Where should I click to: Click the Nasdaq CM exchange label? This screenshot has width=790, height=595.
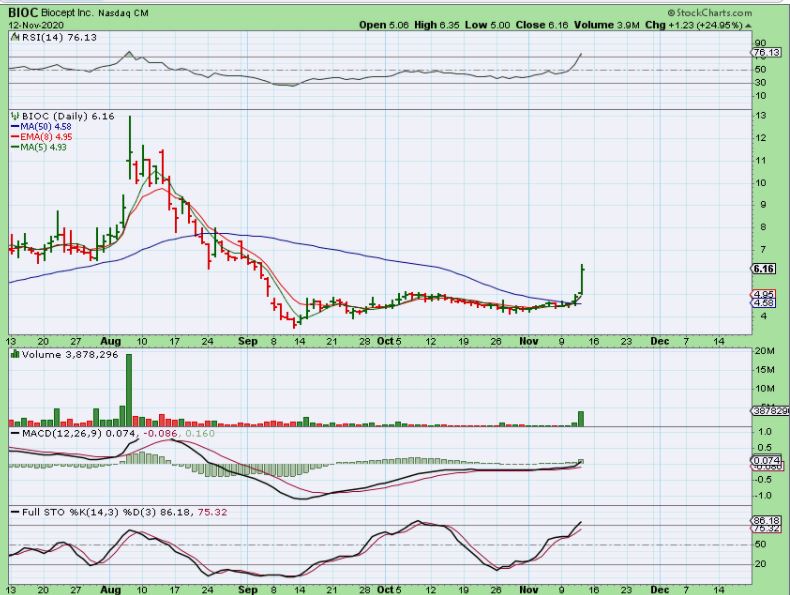pyautogui.click(x=123, y=13)
